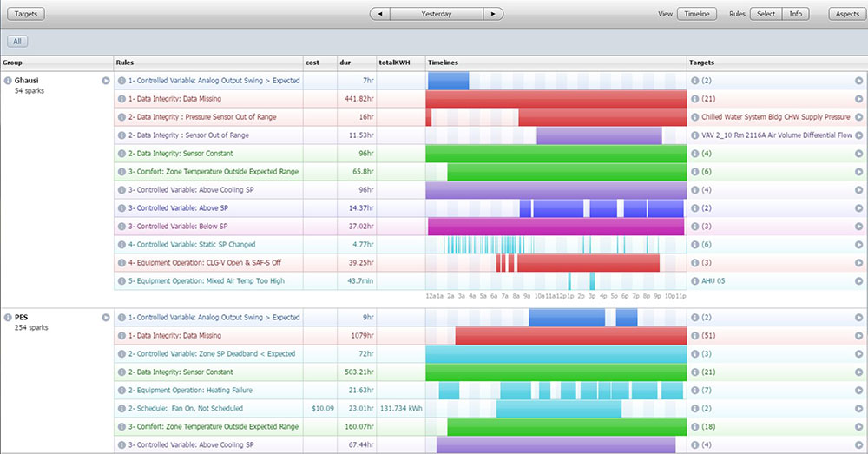The image size is (868, 454).
Task: Open the PES Zone SP Deadband < Expected rule
Action: (212, 354)
